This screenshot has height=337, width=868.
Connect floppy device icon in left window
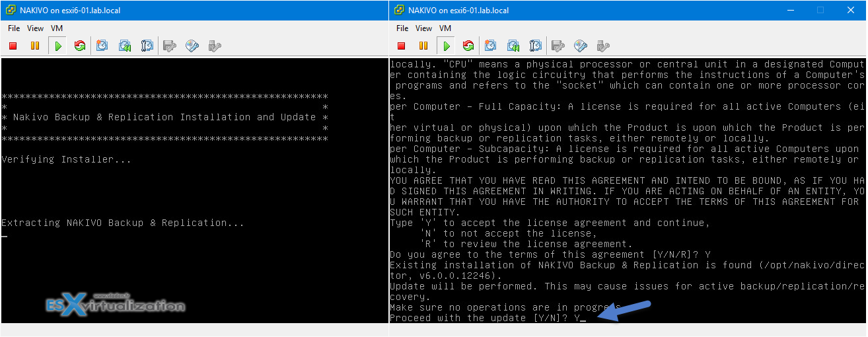(170, 46)
